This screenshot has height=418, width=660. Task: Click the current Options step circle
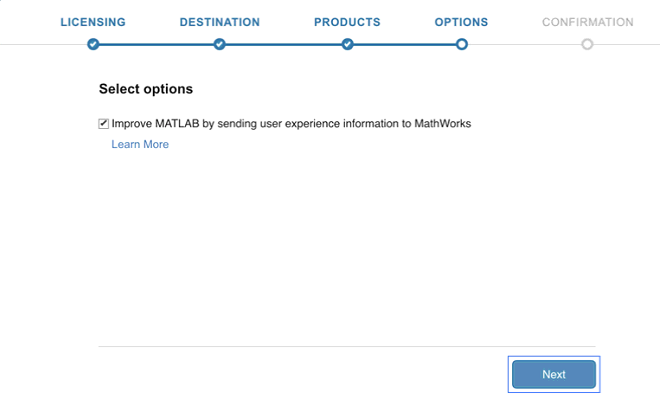point(462,44)
